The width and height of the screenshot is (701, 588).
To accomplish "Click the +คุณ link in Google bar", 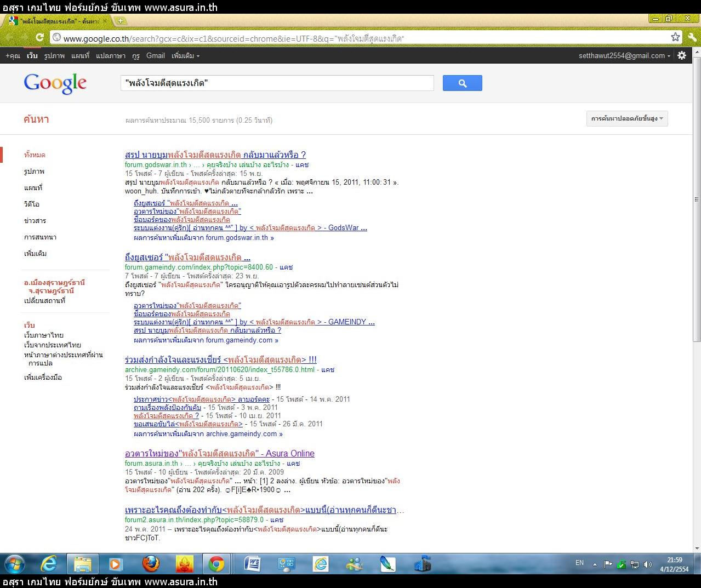I will 13,56.
